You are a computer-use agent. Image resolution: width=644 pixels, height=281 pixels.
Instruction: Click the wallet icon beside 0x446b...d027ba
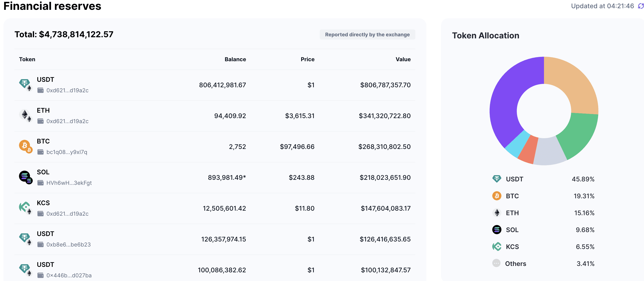[x=40, y=275]
